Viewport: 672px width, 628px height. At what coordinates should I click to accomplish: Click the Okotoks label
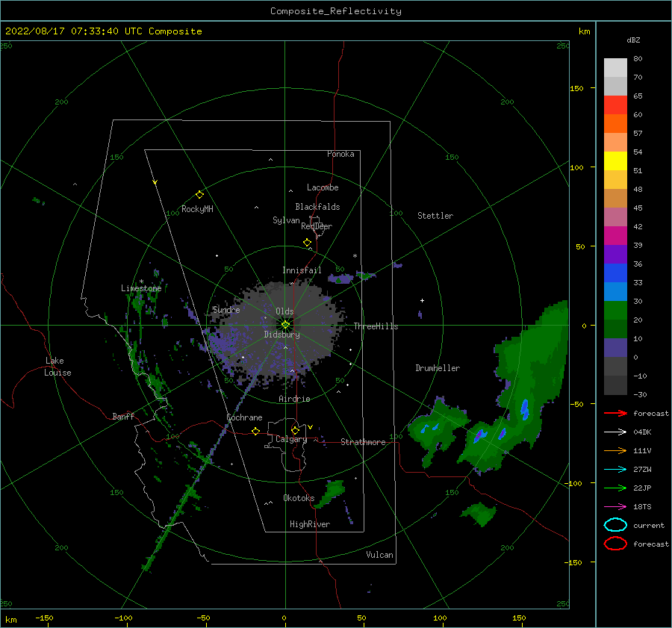[299, 498]
